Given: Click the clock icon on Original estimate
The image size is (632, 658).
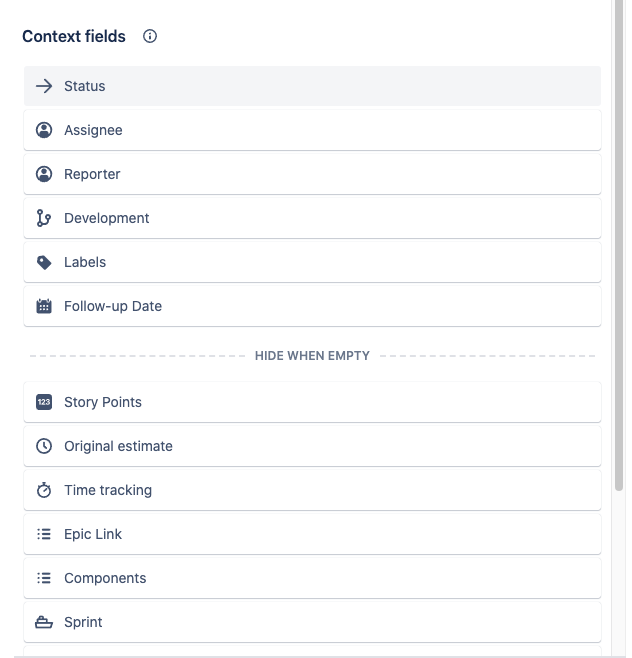Looking at the screenshot, I should point(44,446).
